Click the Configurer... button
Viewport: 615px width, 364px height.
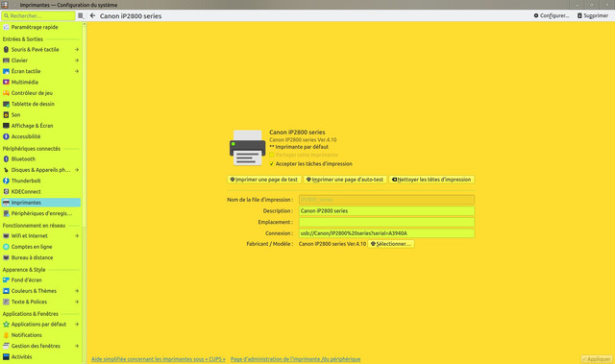[551, 15]
